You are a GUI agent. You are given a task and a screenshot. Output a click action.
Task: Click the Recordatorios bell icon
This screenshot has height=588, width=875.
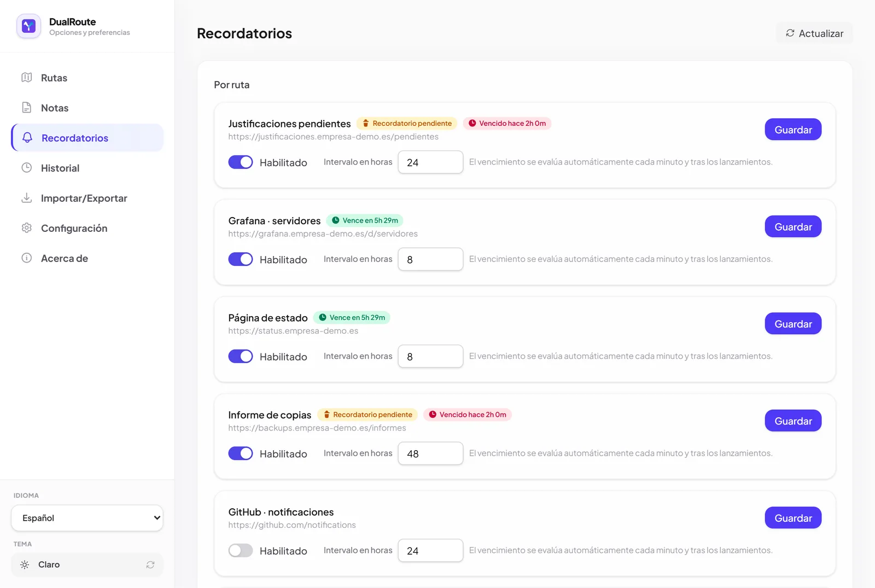pos(27,138)
